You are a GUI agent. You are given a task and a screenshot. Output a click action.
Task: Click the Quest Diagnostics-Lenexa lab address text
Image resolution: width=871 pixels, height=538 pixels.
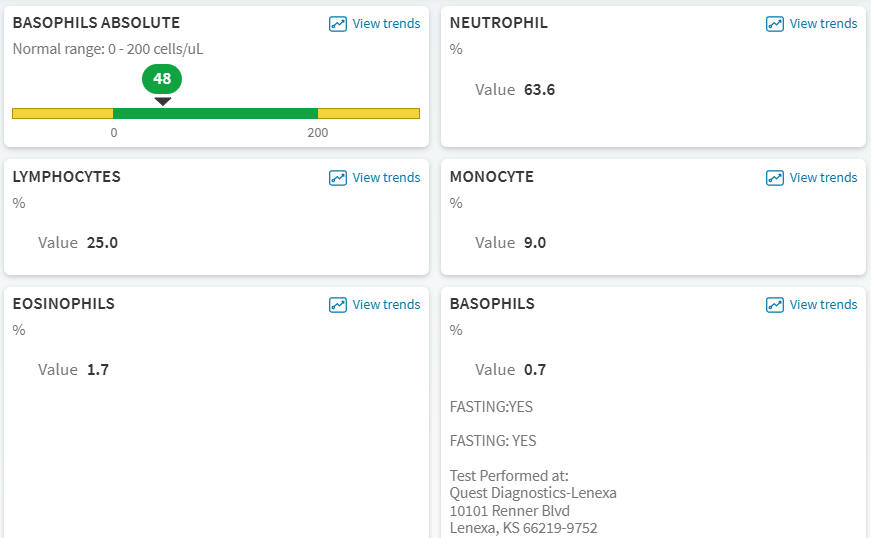533,493
